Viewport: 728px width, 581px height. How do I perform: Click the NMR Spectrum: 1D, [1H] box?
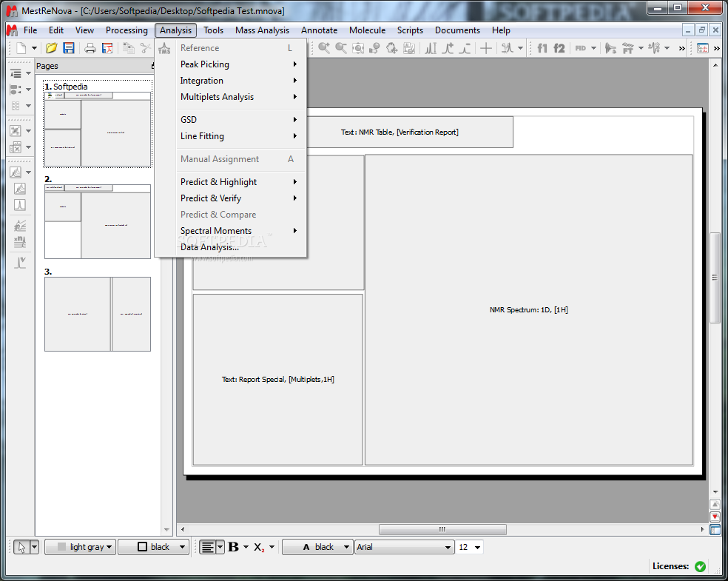529,310
